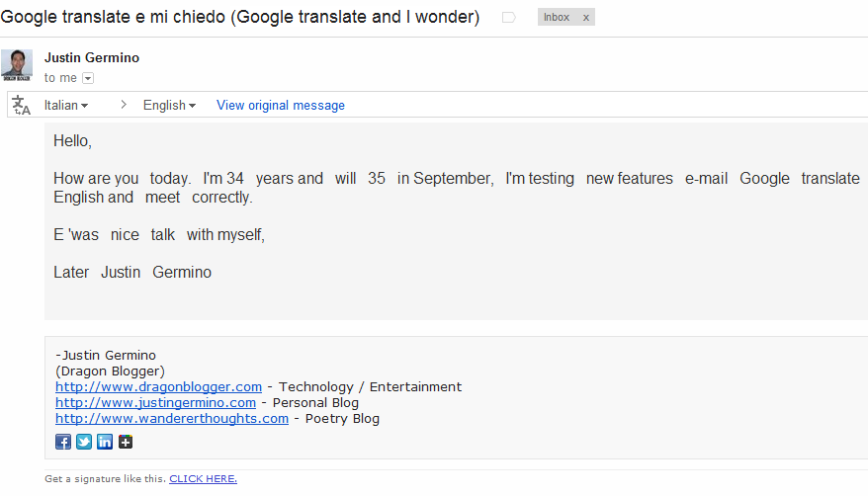The height and width of the screenshot is (496, 868).
Task: Click the translate icon beside Italian
Action: coord(21,105)
